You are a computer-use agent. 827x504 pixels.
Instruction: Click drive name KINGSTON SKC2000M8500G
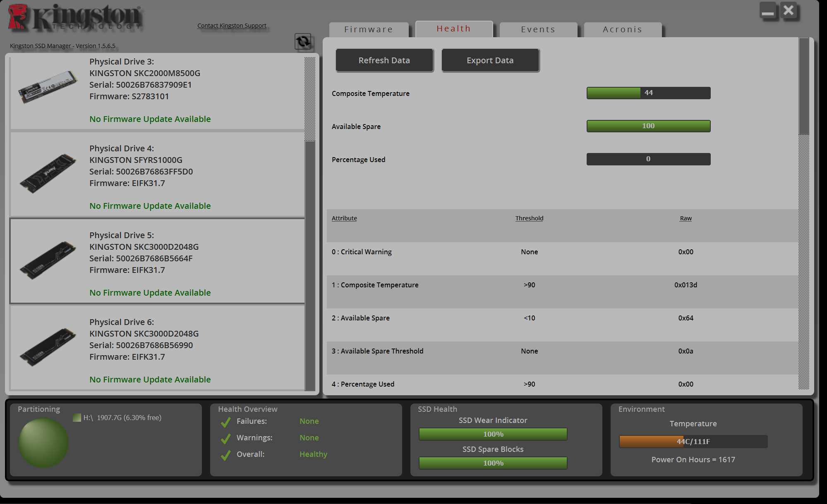tap(145, 73)
